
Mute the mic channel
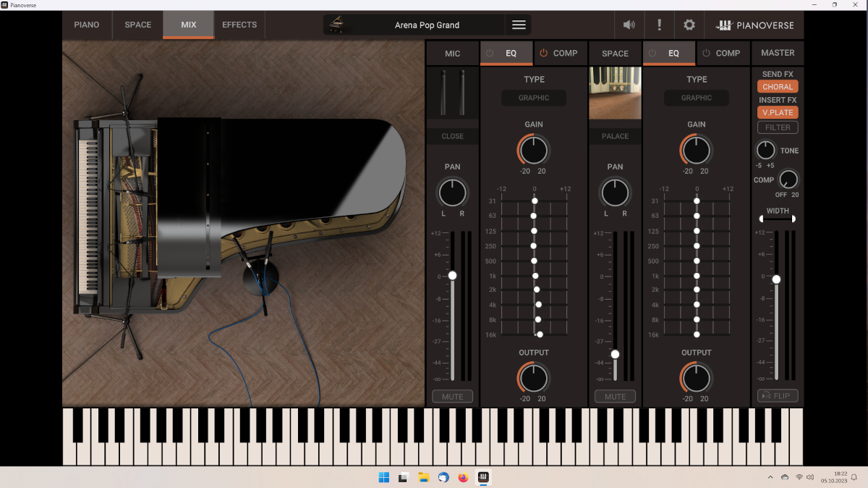click(453, 397)
